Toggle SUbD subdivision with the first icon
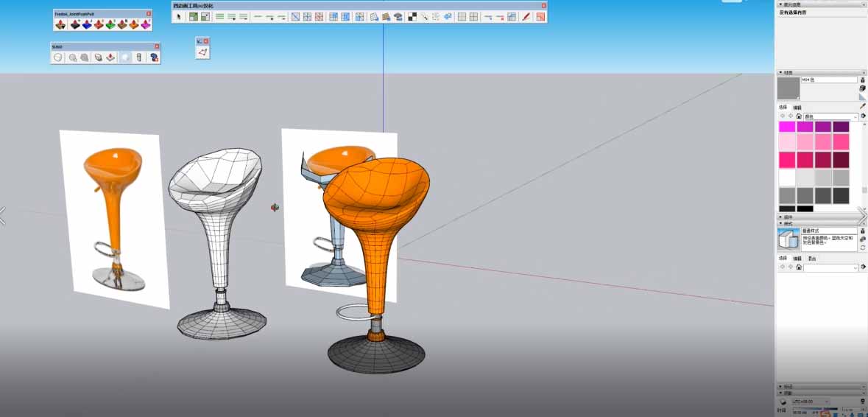The height and width of the screenshot is (417, 868). 58,57
